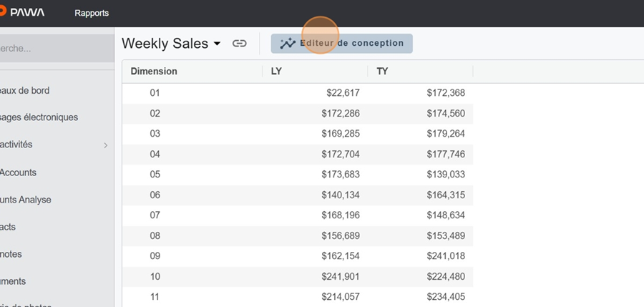Screen dimensions: 644x307
Task: Open the Rapports menu in the top bar
Action: tap(92, 13)
